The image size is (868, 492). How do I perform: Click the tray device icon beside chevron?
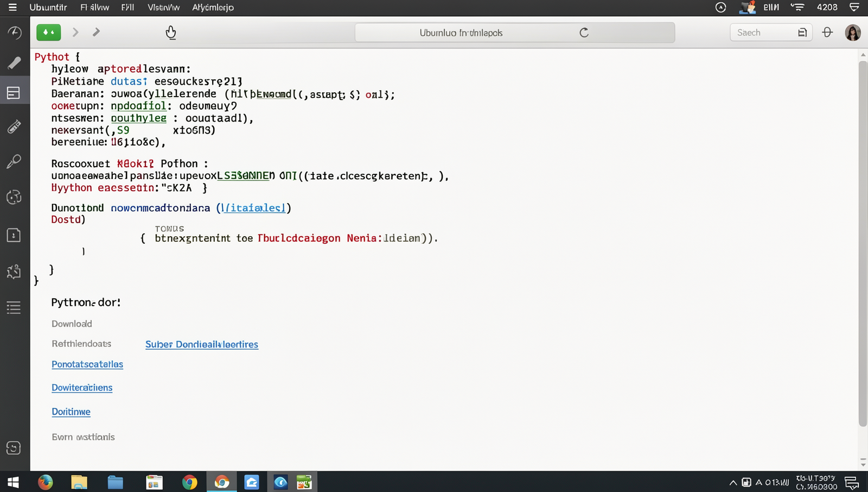[746, 482]
